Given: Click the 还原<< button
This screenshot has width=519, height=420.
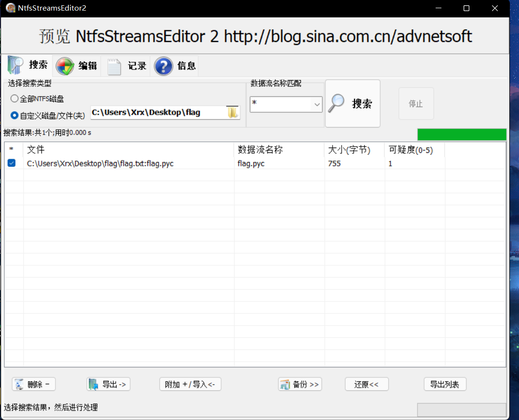Looking at the screenshot, I should [367, 384].
